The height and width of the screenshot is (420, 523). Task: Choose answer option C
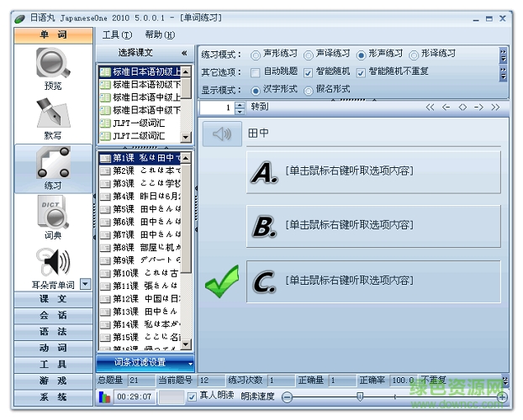[x=373, y=282]
